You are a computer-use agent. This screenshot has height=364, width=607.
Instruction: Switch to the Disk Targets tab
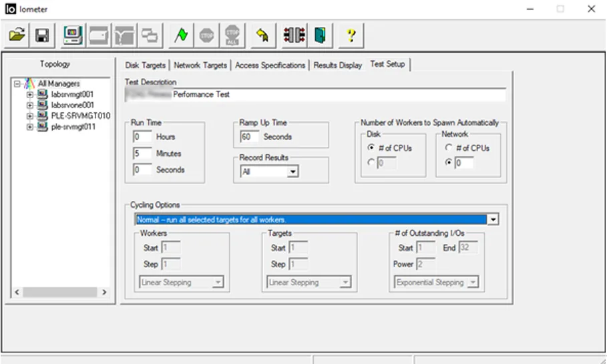click(x=145, y=65)
